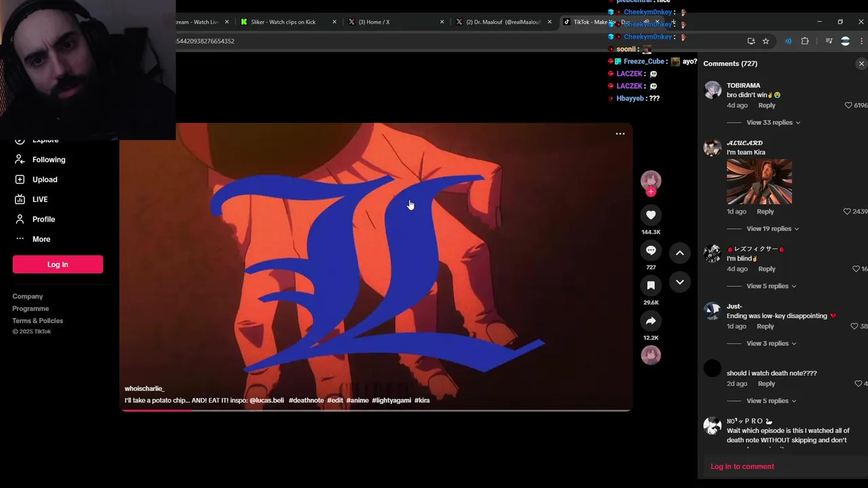This screenshot has width=868, height=488.
Task: Seek on the video progress bar
Action: click(x=376, y=410)
